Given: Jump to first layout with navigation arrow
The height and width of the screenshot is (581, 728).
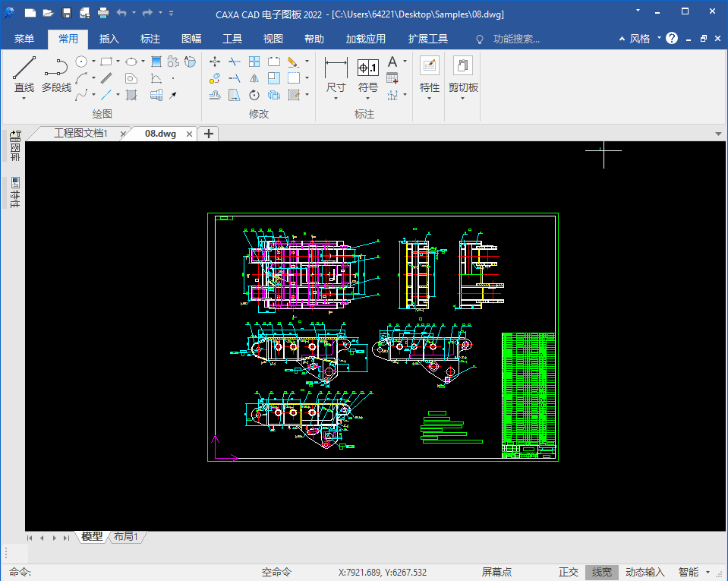Looking at the screenshot, I should 30,538.
